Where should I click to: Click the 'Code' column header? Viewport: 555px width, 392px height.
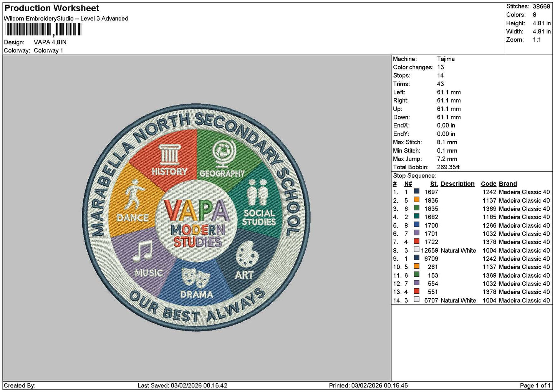tap(489, 184)
